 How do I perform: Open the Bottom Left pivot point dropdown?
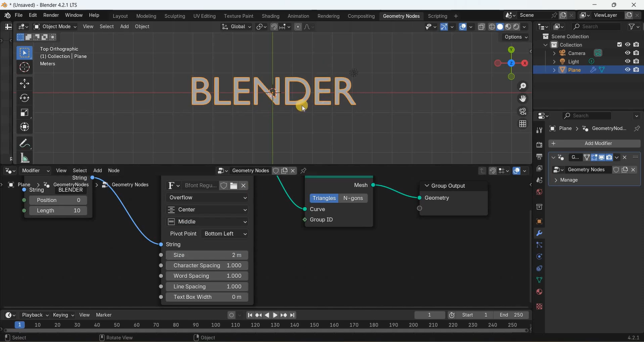click(224, 234)
